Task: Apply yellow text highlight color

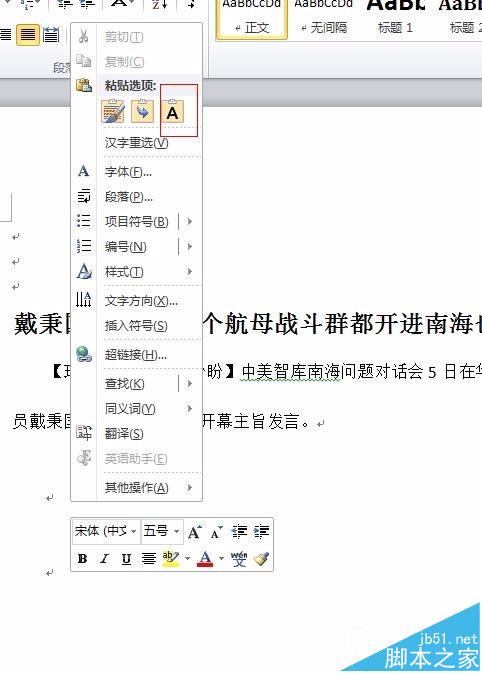Action: [x=171, y=558]
